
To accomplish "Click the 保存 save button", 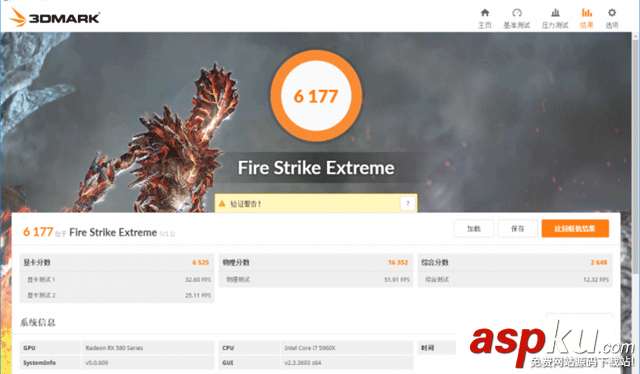I will coord(517,229).
